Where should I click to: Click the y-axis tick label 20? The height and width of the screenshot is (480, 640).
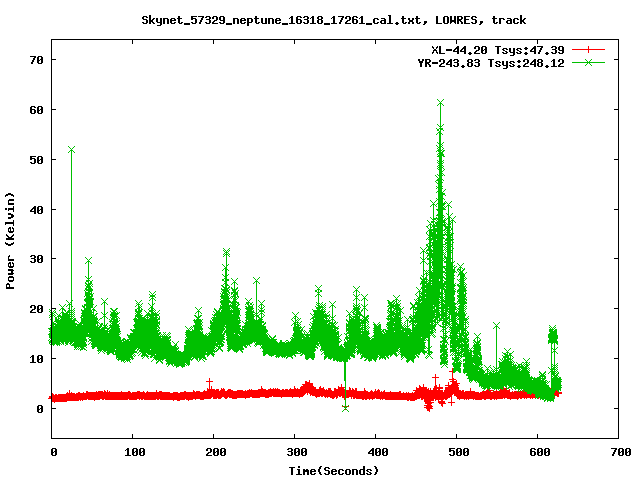click(36, 309)
